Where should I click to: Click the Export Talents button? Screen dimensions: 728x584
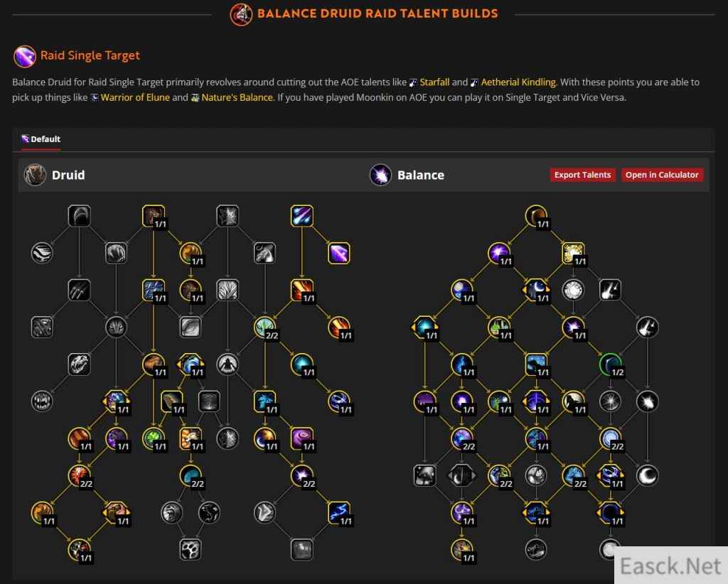point(582,175)
